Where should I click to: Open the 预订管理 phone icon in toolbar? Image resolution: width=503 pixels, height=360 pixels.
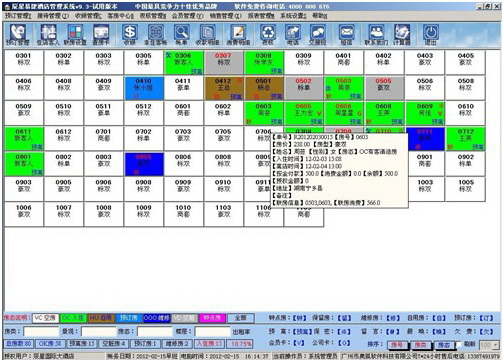click(x=18, y=35)
